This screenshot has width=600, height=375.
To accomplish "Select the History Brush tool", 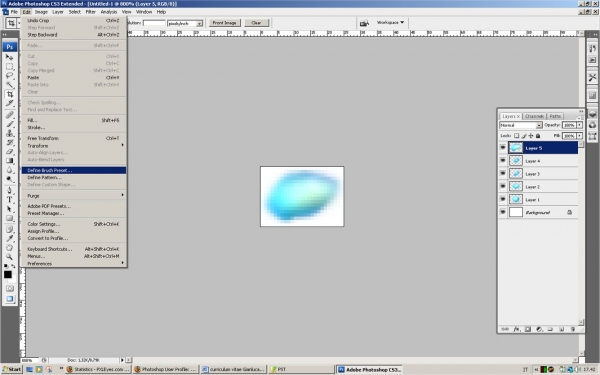I will [10, 142].
